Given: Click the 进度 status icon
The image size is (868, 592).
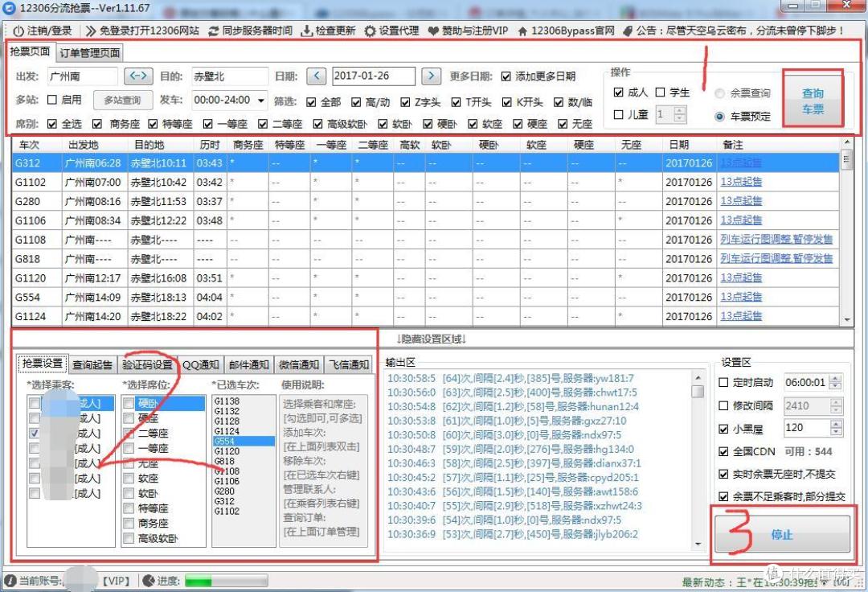Looking at the screenshot, I should click(x=149, y=581).
